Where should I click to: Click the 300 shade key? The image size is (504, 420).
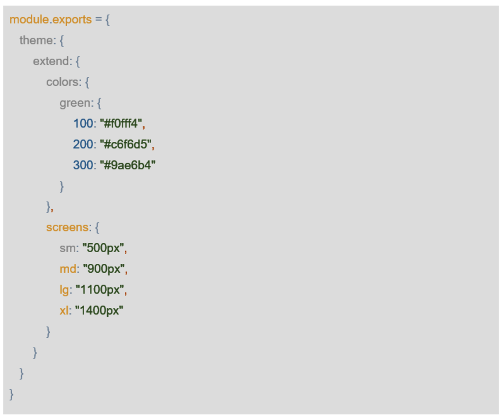[x=83, y=165]
